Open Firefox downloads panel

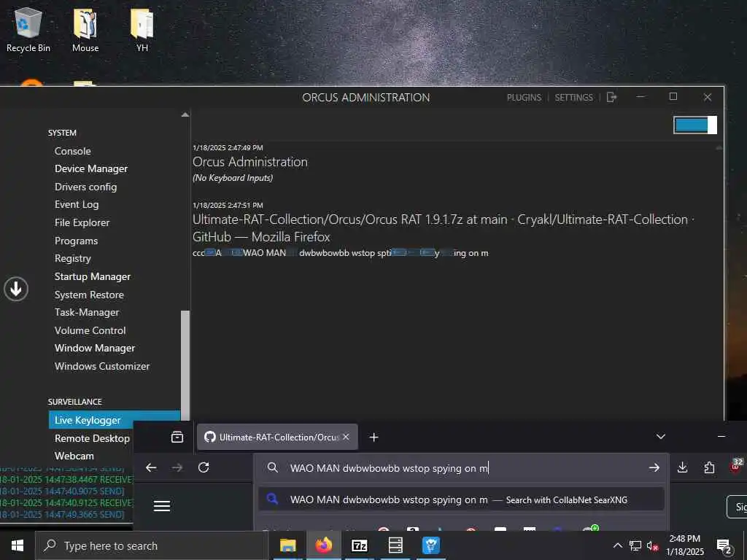[682, 467]
